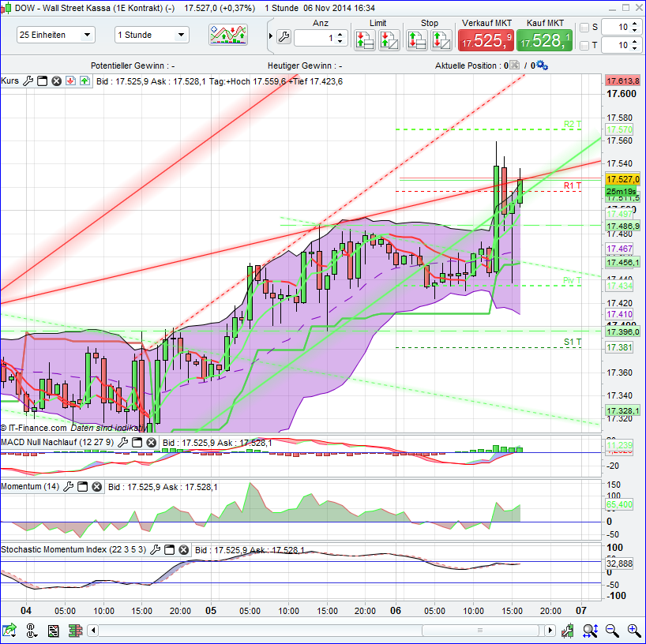Zoom in using the plus magnifier icon
The width and height of the screenshot is (646, 644).
[x=633, y=631]
